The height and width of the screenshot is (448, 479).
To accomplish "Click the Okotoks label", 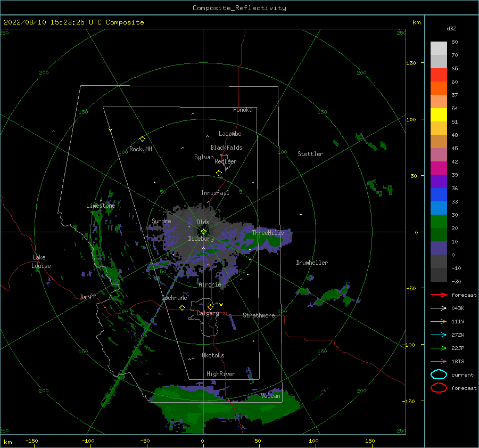I will pyautogui.click(x=213, y=355).
